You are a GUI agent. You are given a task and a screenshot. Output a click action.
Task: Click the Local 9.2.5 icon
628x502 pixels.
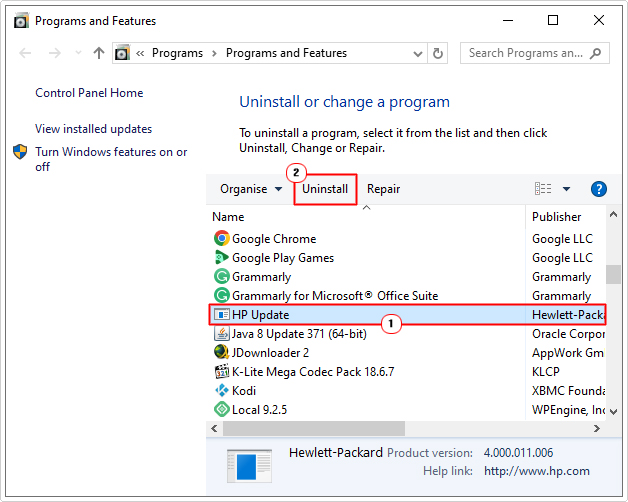[x=221, y=409]
